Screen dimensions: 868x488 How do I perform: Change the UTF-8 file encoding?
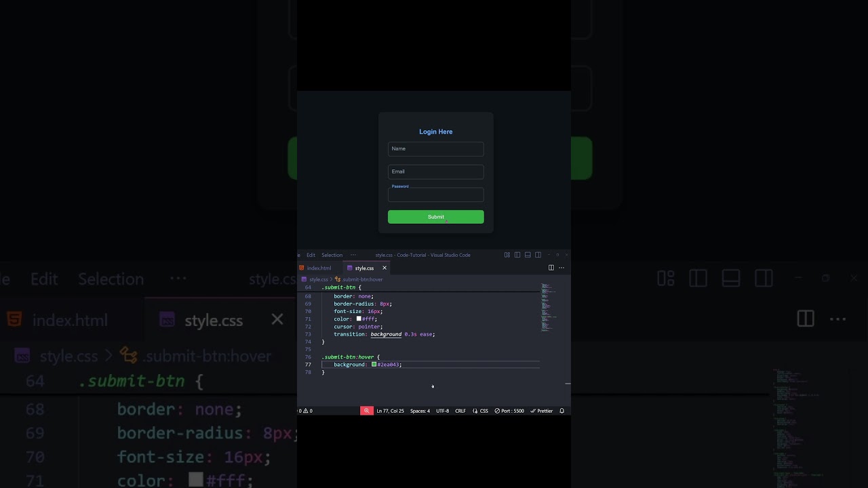[x=442, y=411]
